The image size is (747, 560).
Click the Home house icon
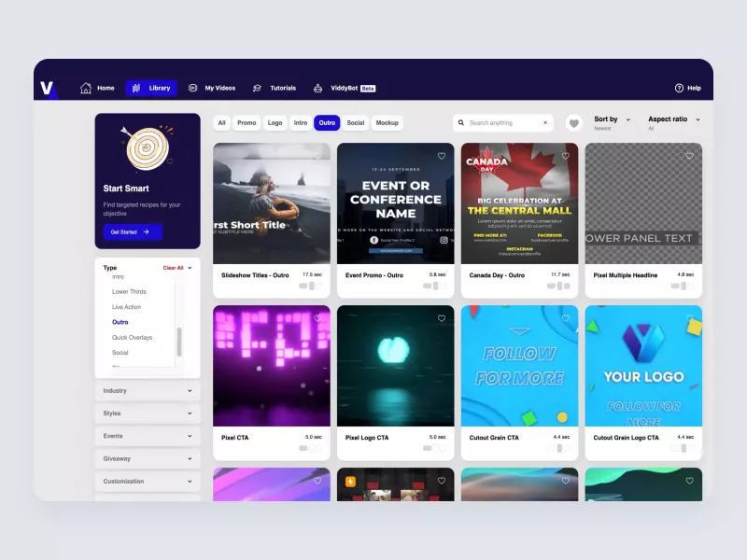pos(86,88)
